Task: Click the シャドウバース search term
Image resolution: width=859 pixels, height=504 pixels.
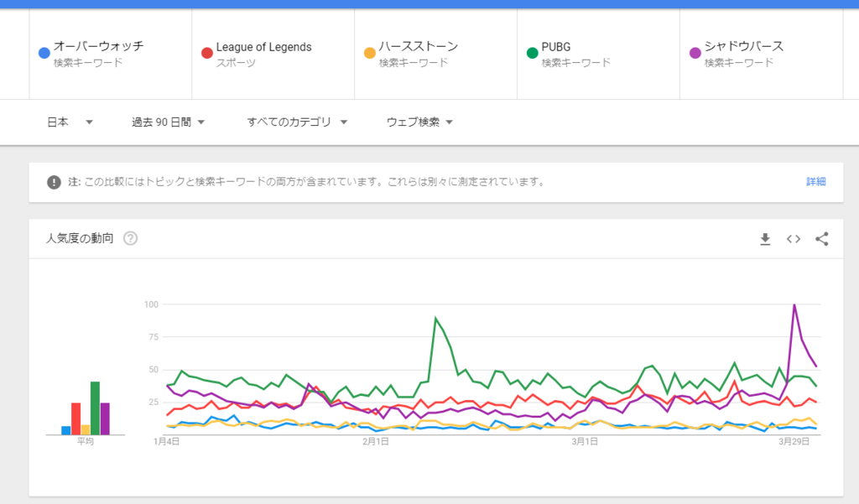Action: click(x=744, y=47)
